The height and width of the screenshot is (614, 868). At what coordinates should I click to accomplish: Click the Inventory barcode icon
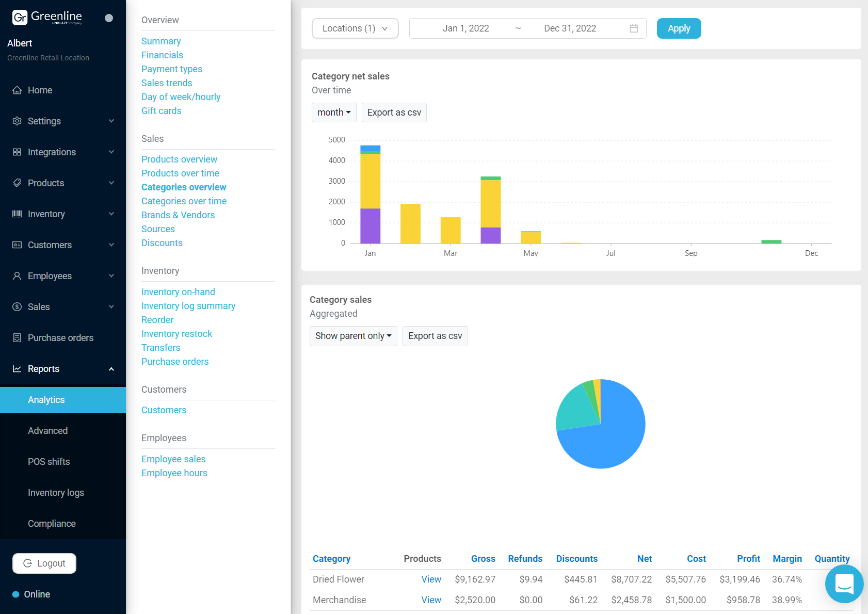[x=17, y=214]
